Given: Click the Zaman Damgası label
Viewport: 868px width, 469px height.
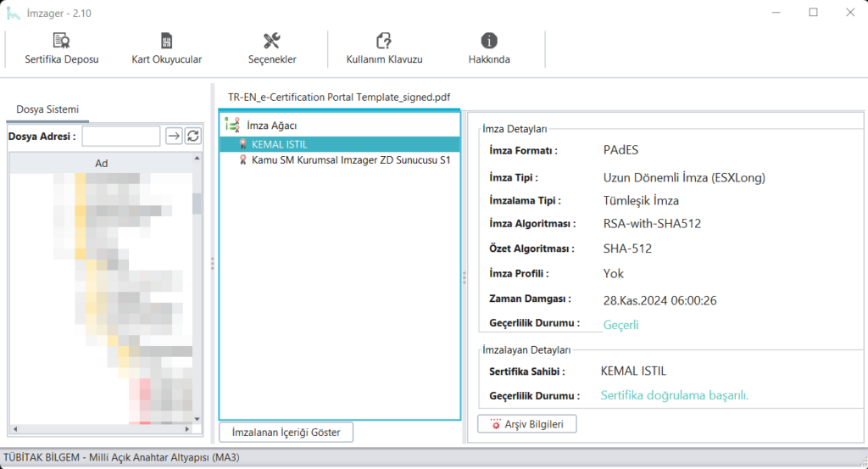Looking at the screenshot, I should click(530, 299).
